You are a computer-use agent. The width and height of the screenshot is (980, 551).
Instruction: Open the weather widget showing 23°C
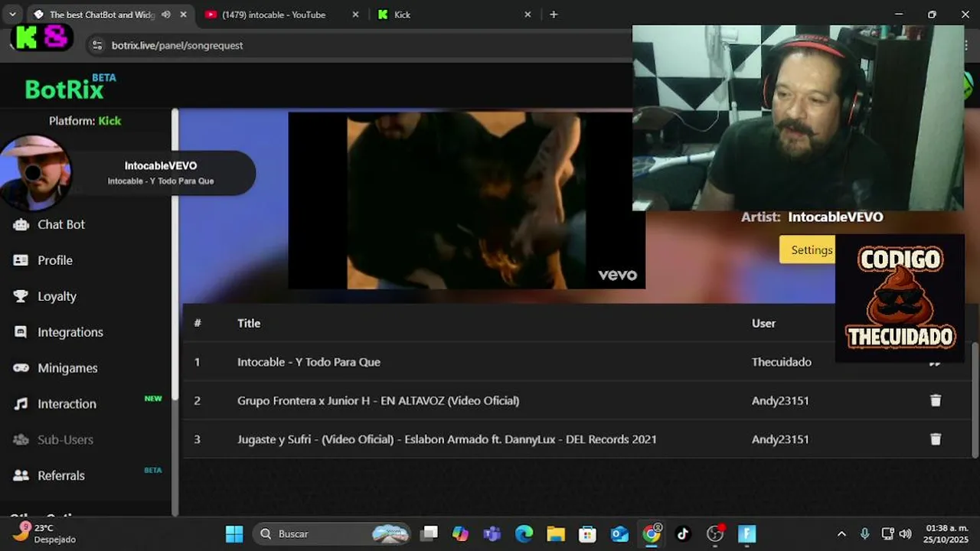point(44,533)
